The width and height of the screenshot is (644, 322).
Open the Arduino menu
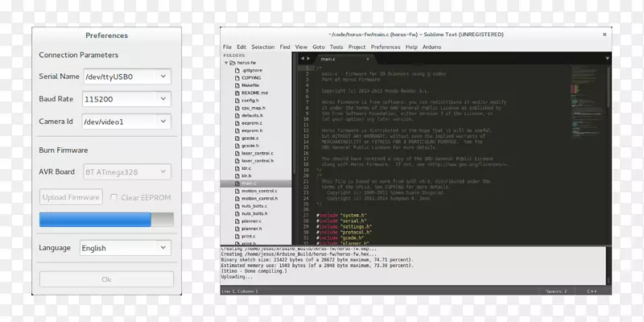coord(433,47)
